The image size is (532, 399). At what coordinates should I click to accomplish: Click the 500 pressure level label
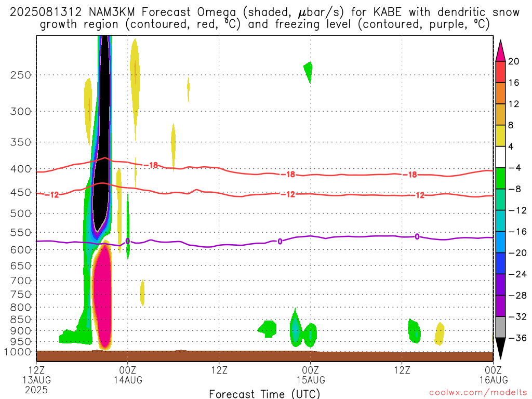pyautogui.click(x=20, y=214)
